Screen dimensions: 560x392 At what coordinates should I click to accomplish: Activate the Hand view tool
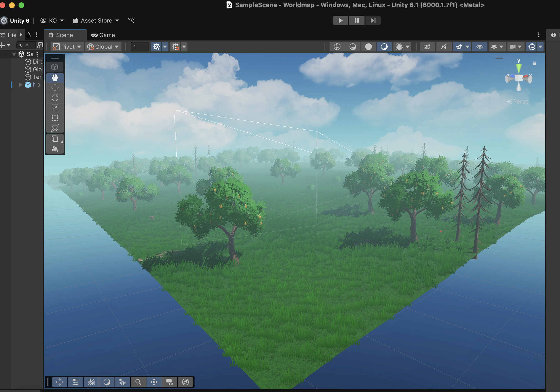[x=55, y=78]
